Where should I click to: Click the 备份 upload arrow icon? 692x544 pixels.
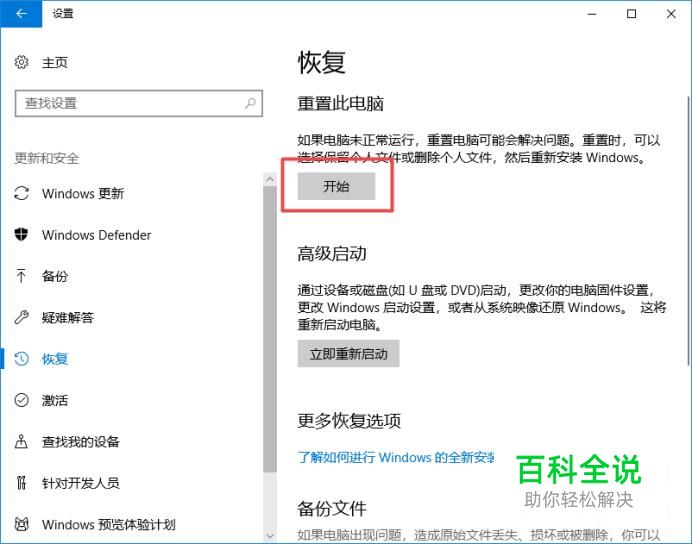(x=22, y=276)
